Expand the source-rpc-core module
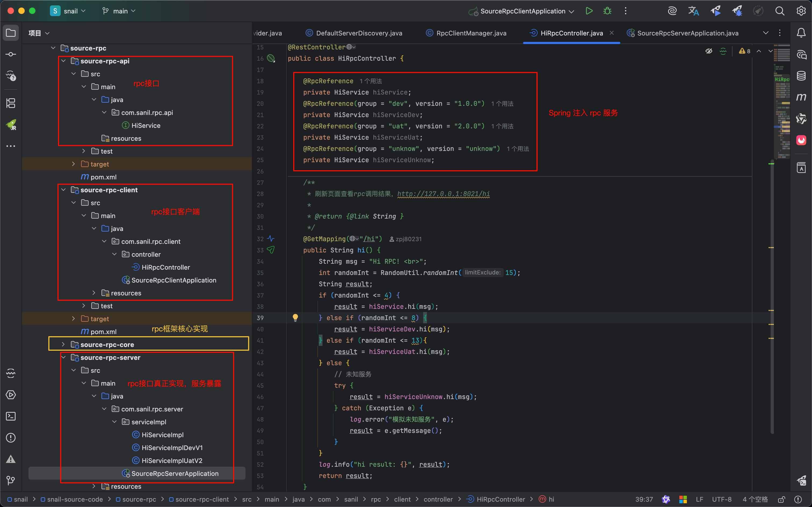This screenshot has width=812, height=507. tap(63, 344)
